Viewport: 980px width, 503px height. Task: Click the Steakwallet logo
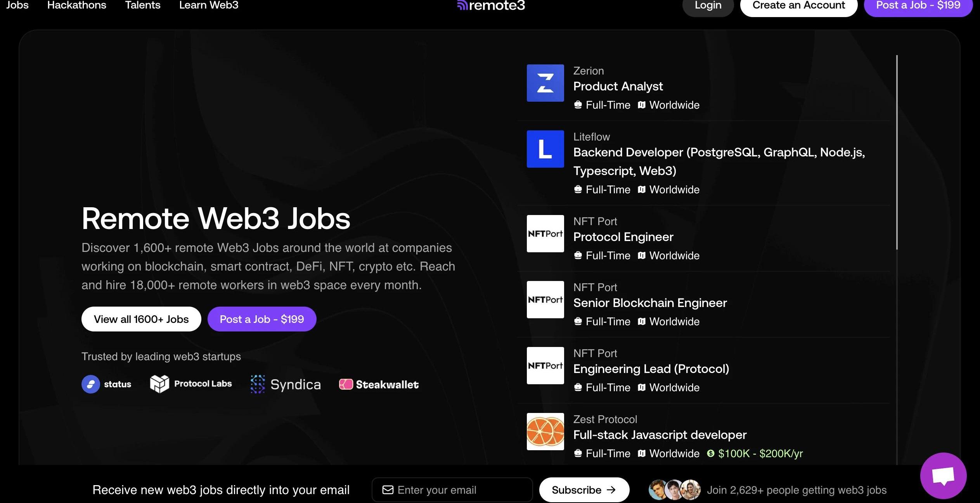[x=379, y=384]
